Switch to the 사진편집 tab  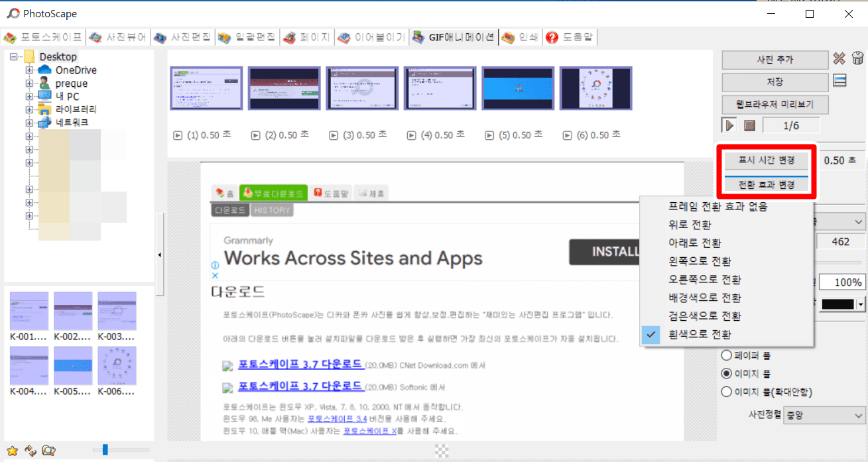pyautogui.click(x=183, y=38)
